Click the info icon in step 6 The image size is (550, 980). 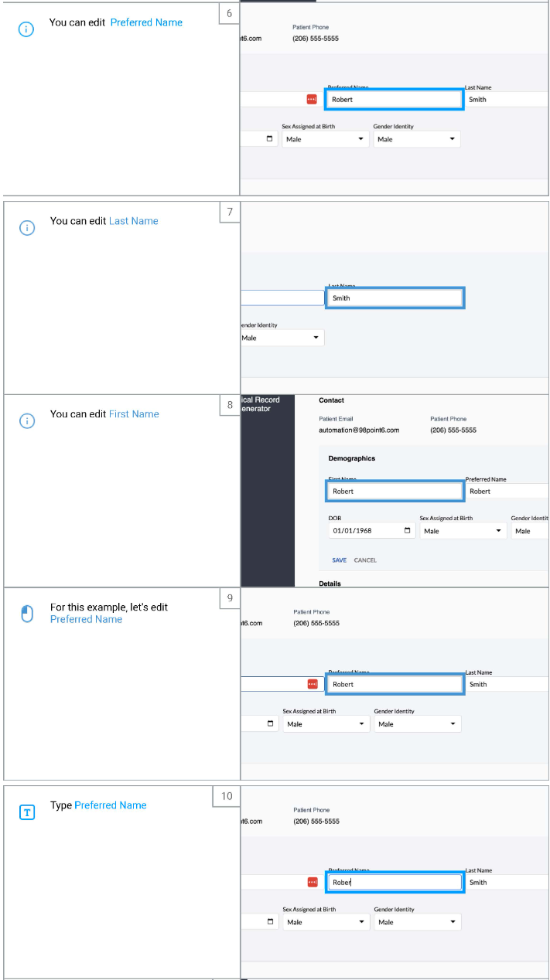(x=26, y=29)
